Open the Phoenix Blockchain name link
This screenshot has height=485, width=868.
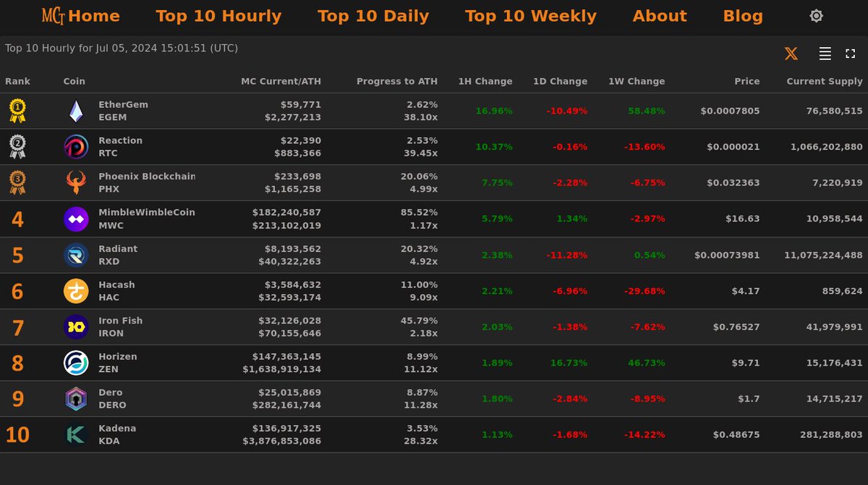147,177
